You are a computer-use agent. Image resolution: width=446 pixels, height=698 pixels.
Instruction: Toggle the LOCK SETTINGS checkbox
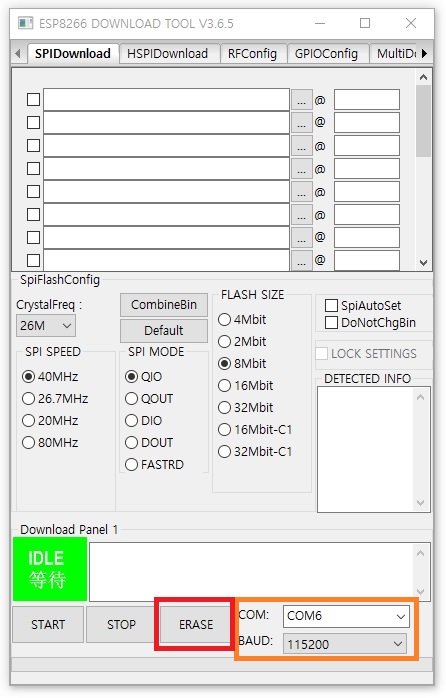321,354
